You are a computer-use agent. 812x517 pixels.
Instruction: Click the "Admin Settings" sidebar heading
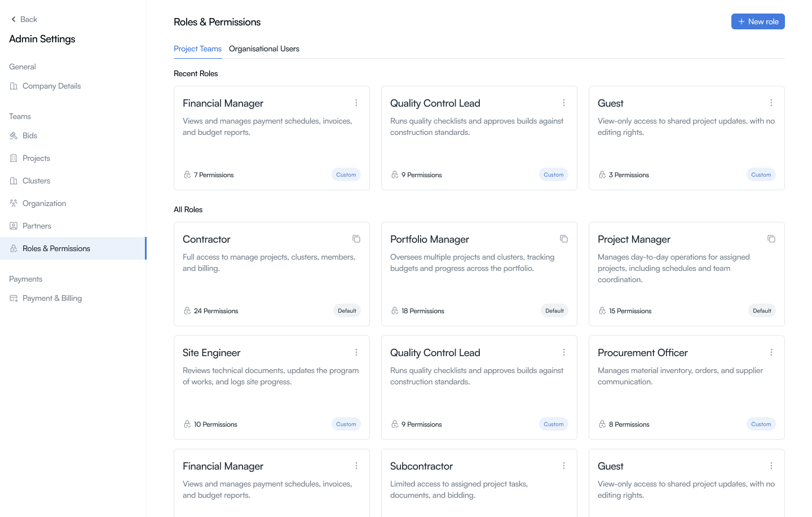(x=42, y=39)
